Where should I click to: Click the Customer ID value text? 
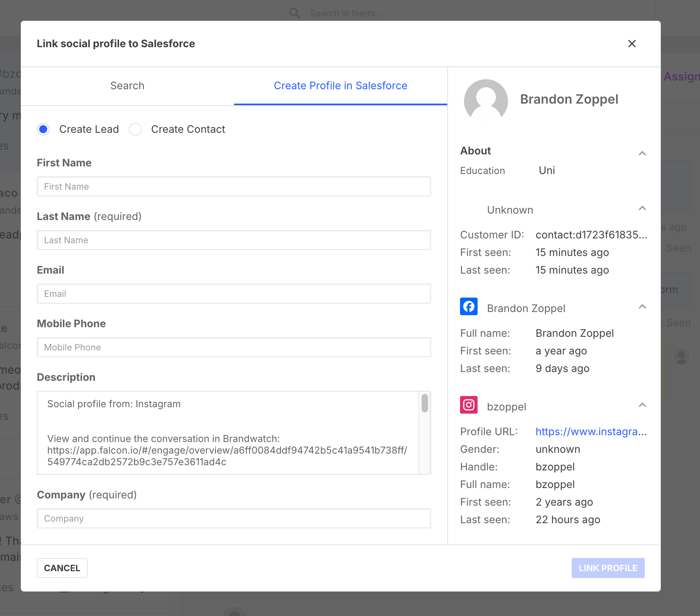point(591,235)
